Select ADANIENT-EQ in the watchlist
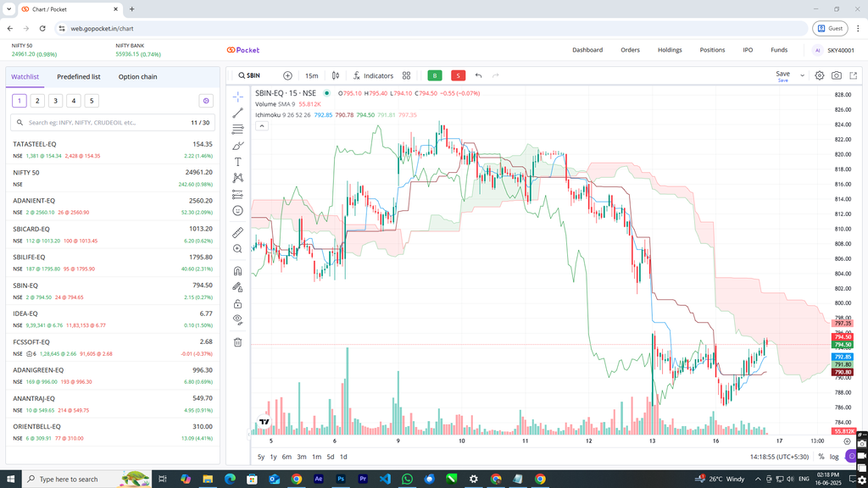 coord(113,206)
